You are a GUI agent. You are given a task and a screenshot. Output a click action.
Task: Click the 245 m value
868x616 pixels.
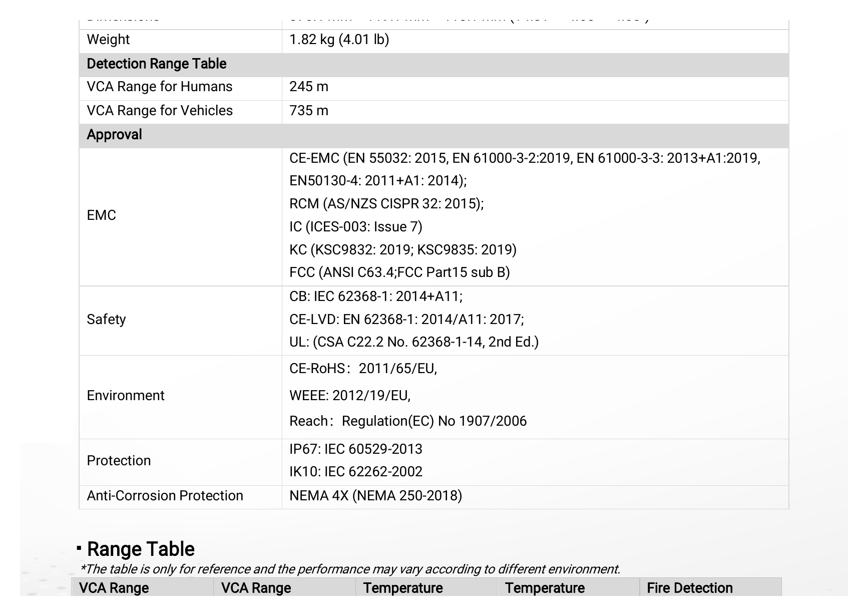click(x=309, y=87)
